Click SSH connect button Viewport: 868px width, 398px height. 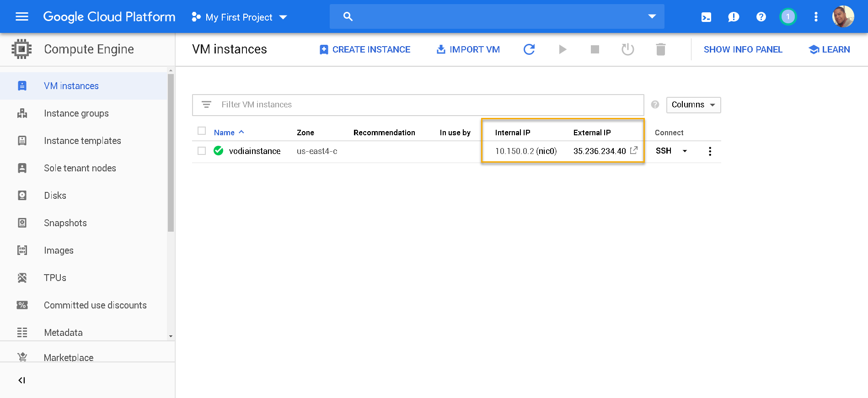click(664, 151)
